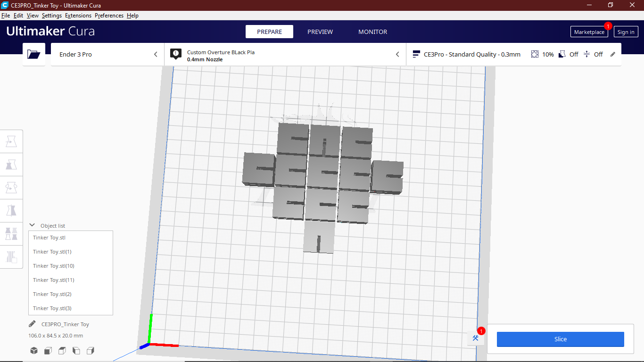Click the Cura logo in title bar
Image resolution: width=644 pixels, height=362 pixels.
tap(5, 5)
